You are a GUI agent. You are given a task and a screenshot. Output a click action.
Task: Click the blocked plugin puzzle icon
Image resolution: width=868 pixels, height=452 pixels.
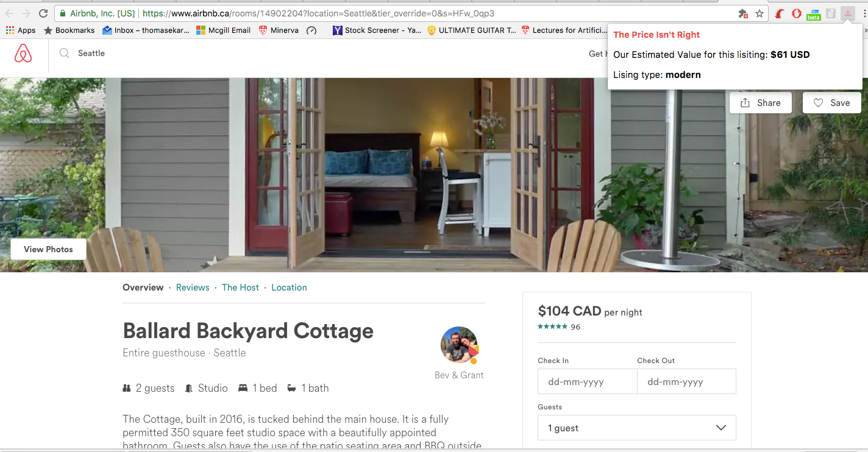[x=743, y=13]
